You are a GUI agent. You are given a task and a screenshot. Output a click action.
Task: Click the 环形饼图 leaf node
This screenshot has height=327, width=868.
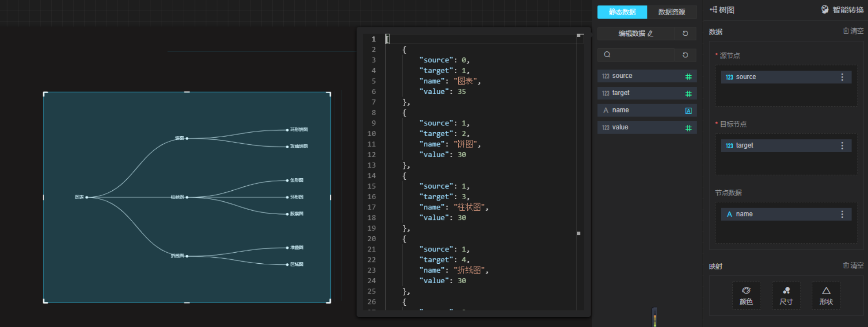point(297,130)
